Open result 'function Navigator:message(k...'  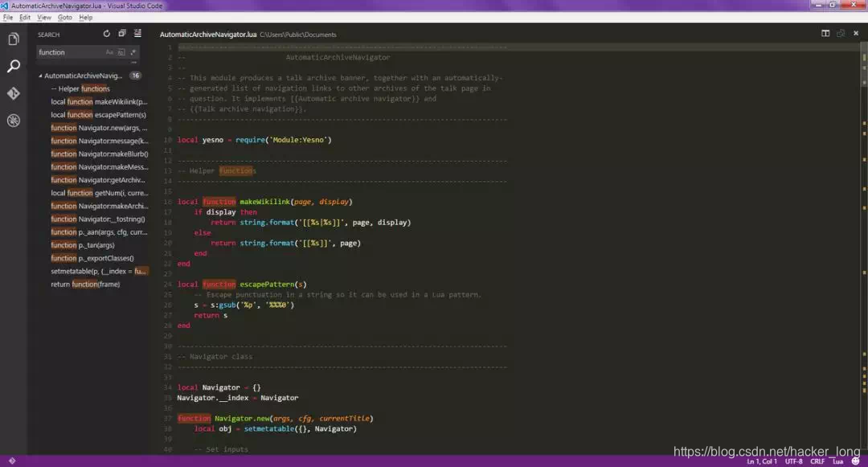pos(100,141)
